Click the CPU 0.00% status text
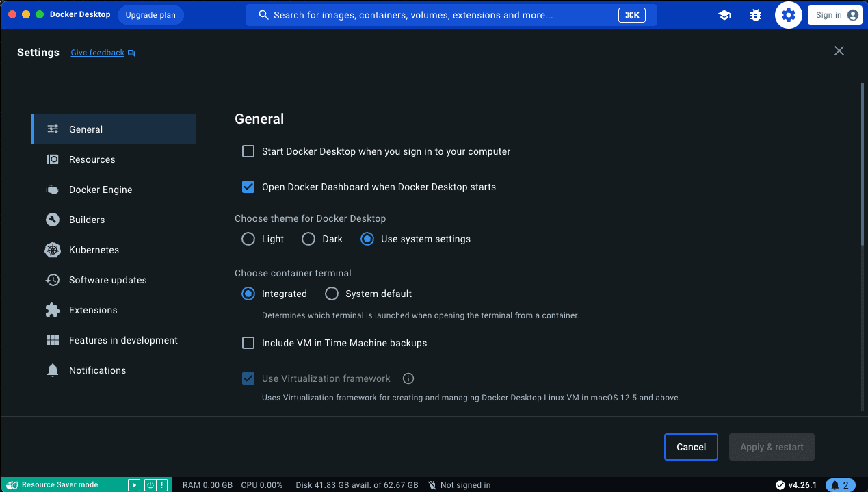The height and width of the screenshot is (492, 868). [261, 485]
